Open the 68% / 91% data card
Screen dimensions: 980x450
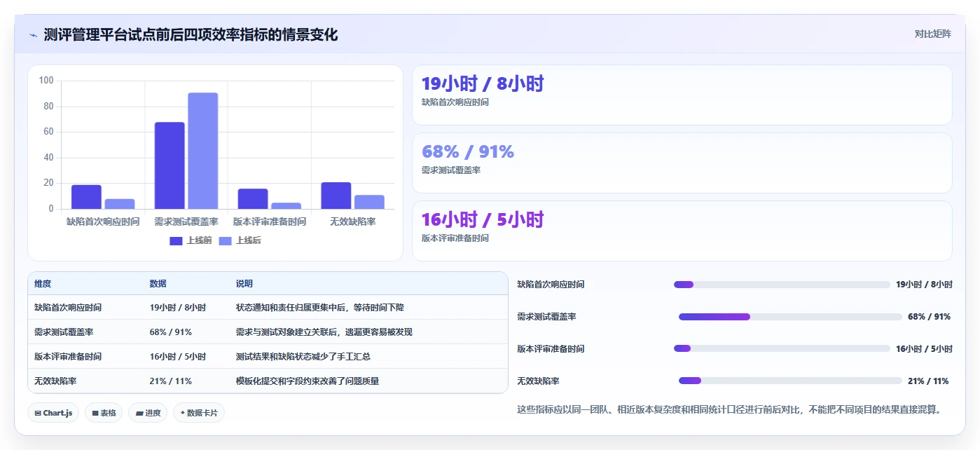(x=682, y=163)
